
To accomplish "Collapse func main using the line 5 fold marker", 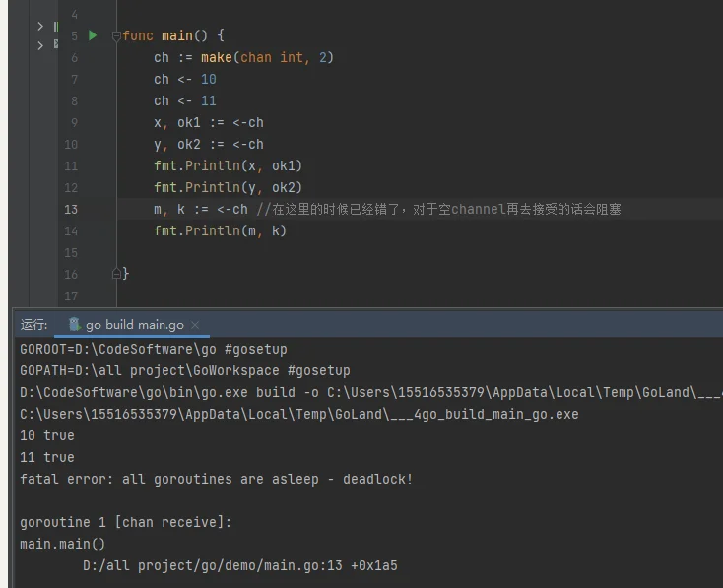I will tap(116, 36).
